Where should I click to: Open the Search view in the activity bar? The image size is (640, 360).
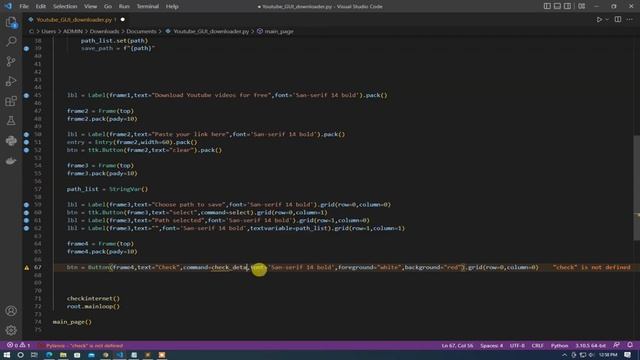coord(11,41)
